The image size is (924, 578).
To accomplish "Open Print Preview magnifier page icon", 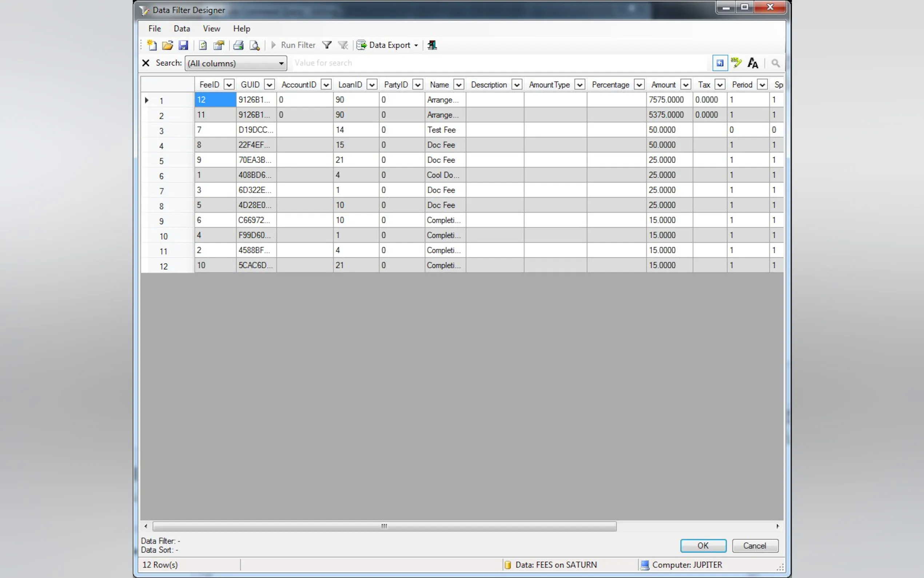I will [254, 45].
